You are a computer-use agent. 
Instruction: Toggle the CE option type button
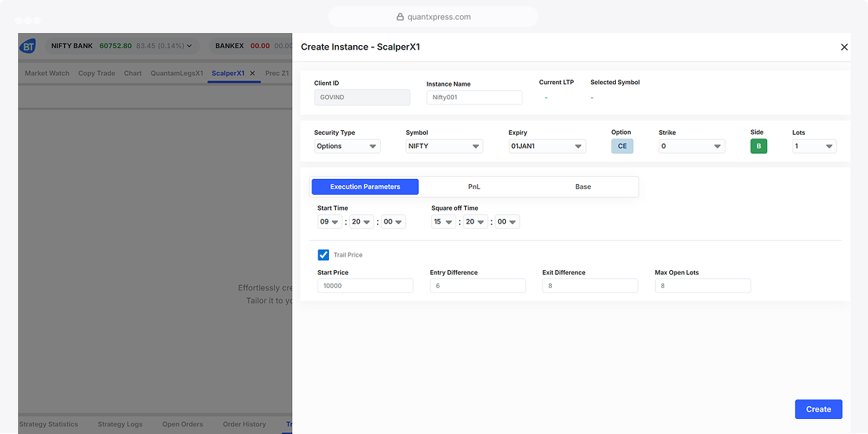coord(623,146)
